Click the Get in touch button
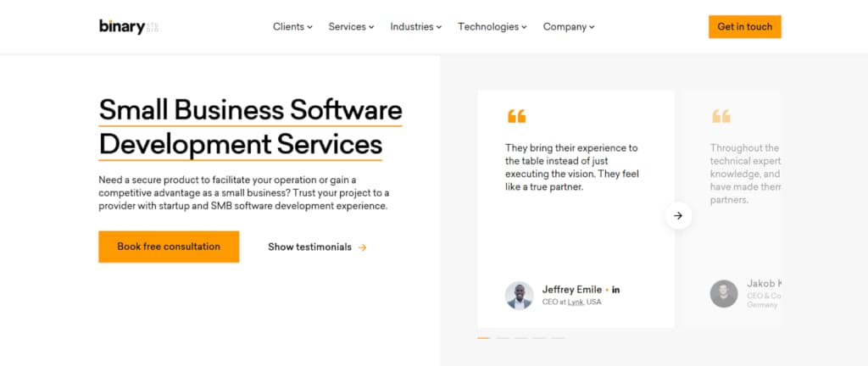The image size is (868, 366). tap(744, 26)
